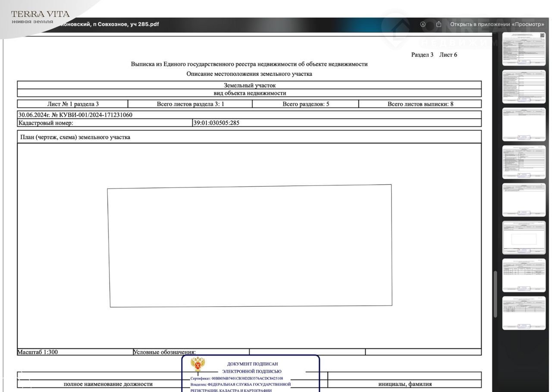Click the Russian coat of arms emblem

198,364
